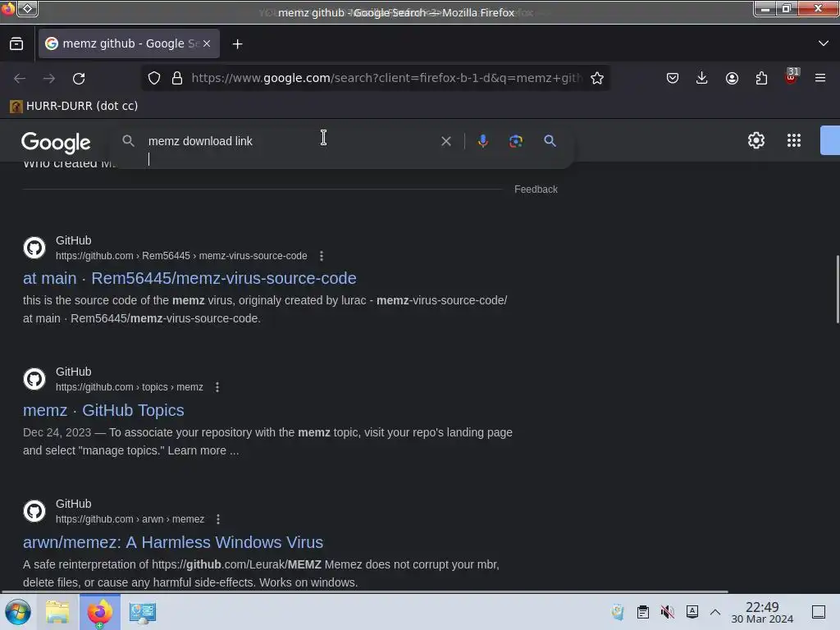Image resolution: width=840 pixels, height=630 pixels.
Task: Go back with the back arrow
Action: coord(20,78)
